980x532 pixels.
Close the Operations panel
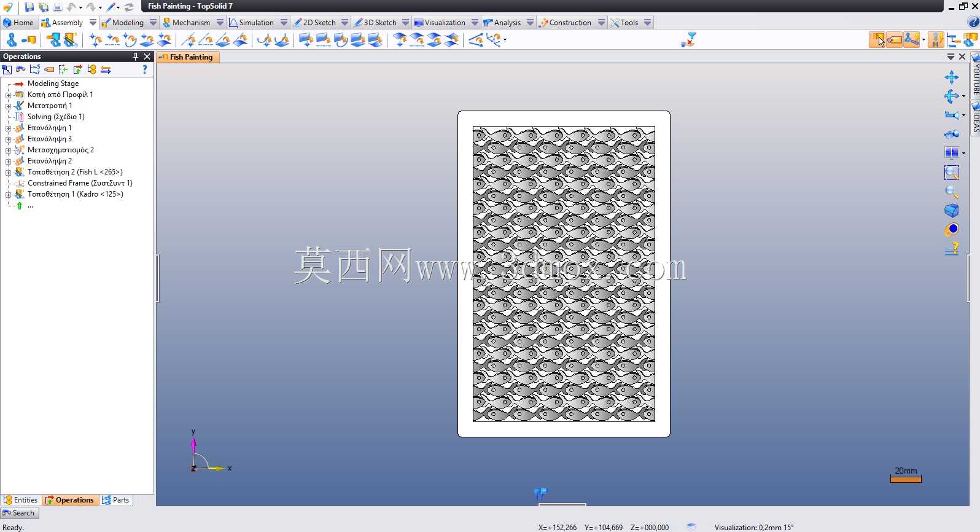click(147, 57)
